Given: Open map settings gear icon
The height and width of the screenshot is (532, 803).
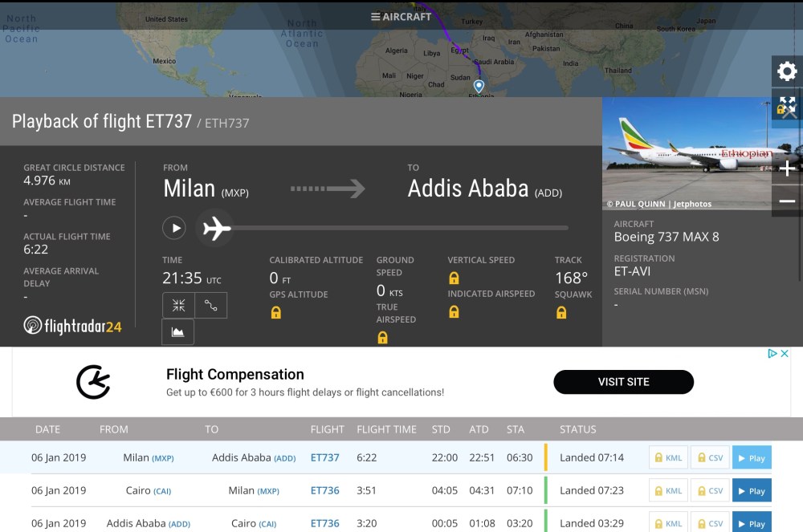Looking at the screenshot, I should click(787, 72).
